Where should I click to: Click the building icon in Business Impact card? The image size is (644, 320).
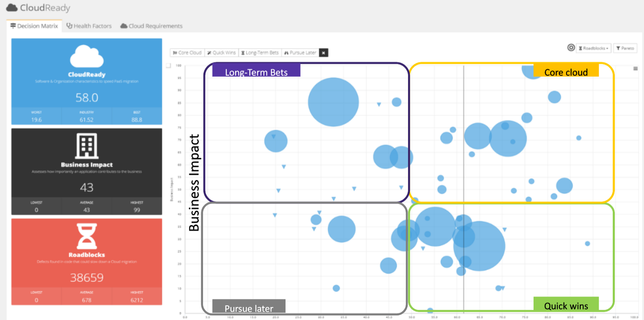86,145
